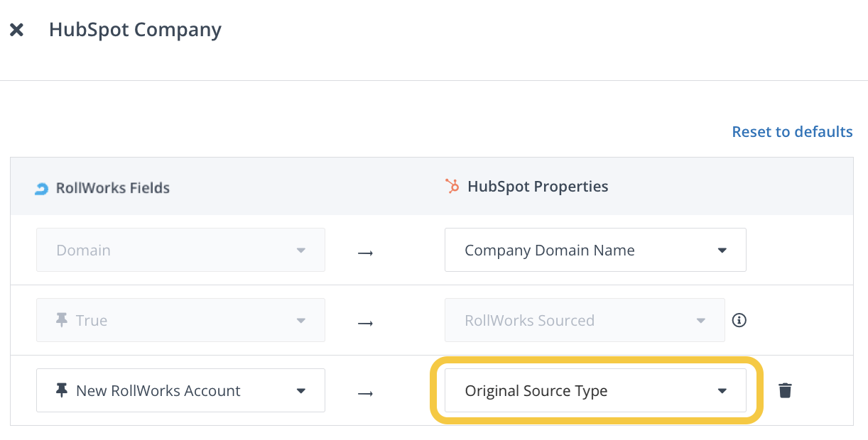
Task: Select the disabled Domain field dropdown
Action: (x=180, y=250)
